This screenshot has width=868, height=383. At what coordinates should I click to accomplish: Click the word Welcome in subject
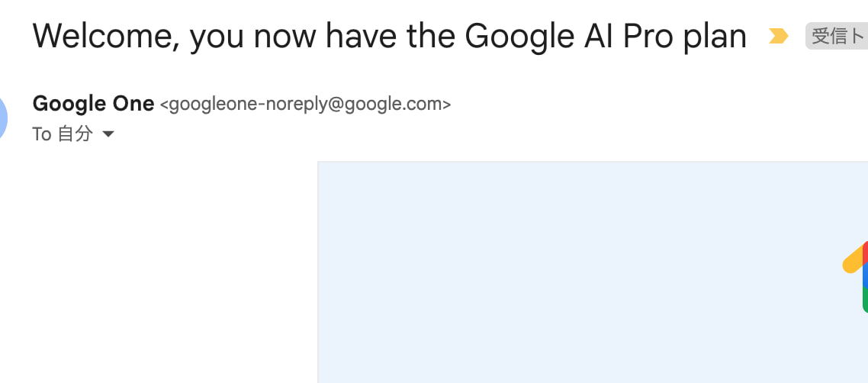[x=104, y=36]
